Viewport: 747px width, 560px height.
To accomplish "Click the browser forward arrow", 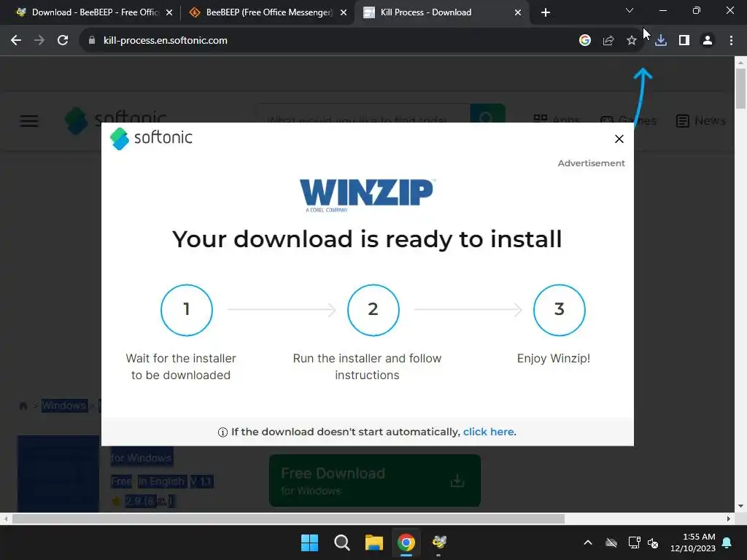I will pyautogui.click(x=39, y=41).
